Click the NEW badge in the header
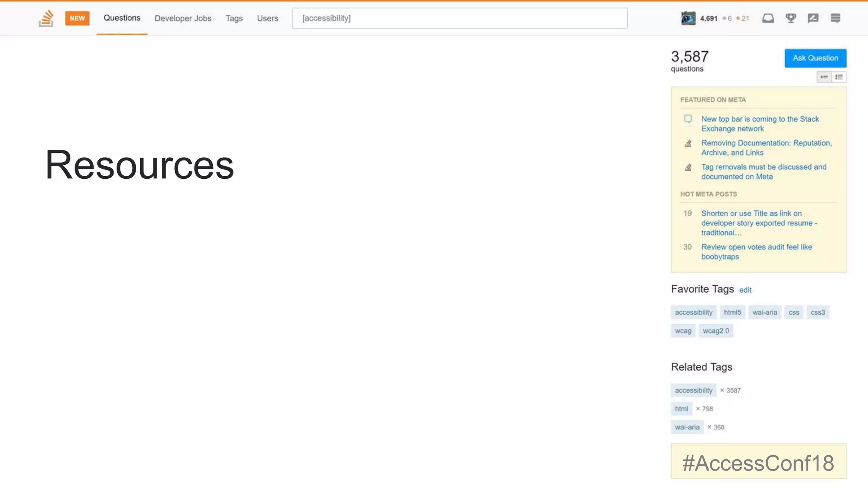Image resolution: width=868 pixels, height=488 pixels. [x=77, y=18]
